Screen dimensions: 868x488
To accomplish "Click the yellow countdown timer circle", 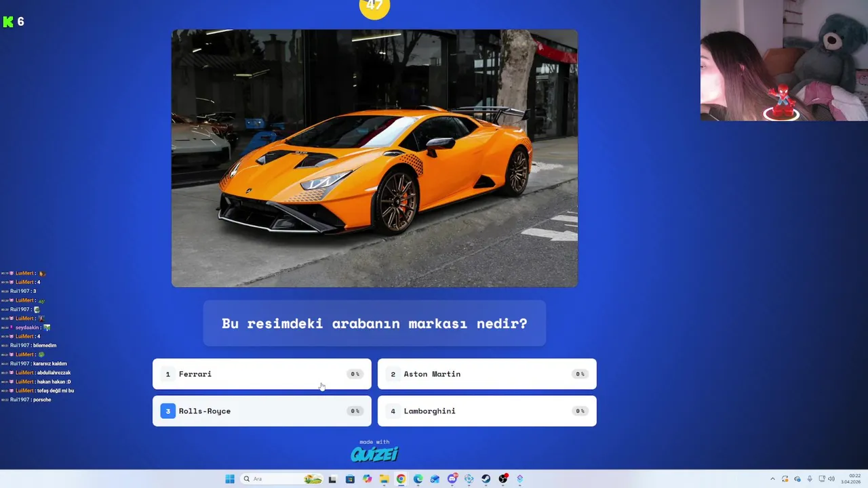I will point(374,7).
